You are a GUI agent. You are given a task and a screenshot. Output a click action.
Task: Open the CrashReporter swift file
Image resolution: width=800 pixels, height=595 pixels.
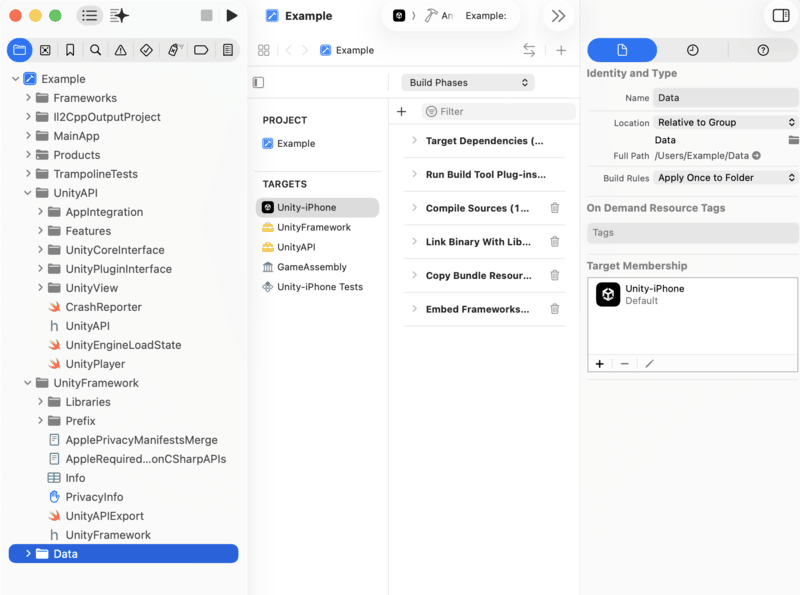(103, 307)
